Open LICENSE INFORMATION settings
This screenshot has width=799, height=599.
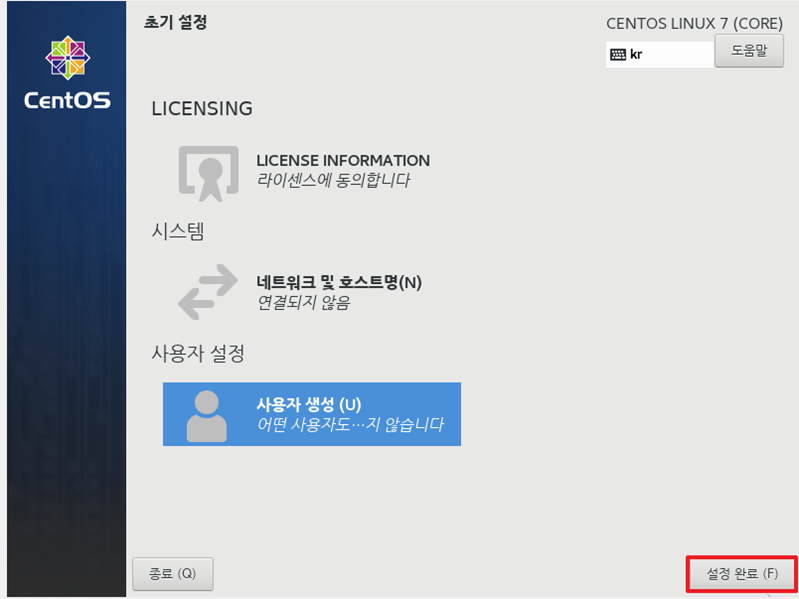pos(310,173)
